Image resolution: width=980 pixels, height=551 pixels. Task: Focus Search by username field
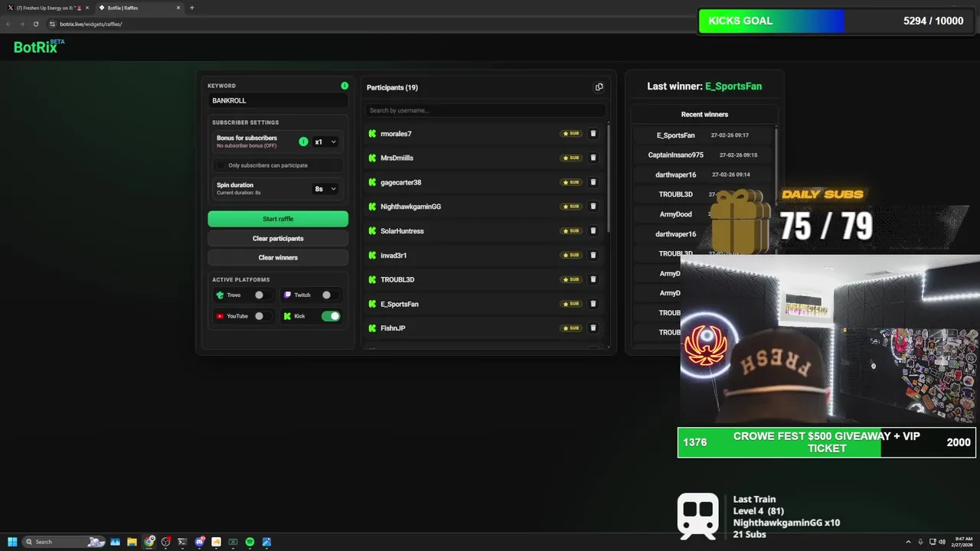(485, 110)
